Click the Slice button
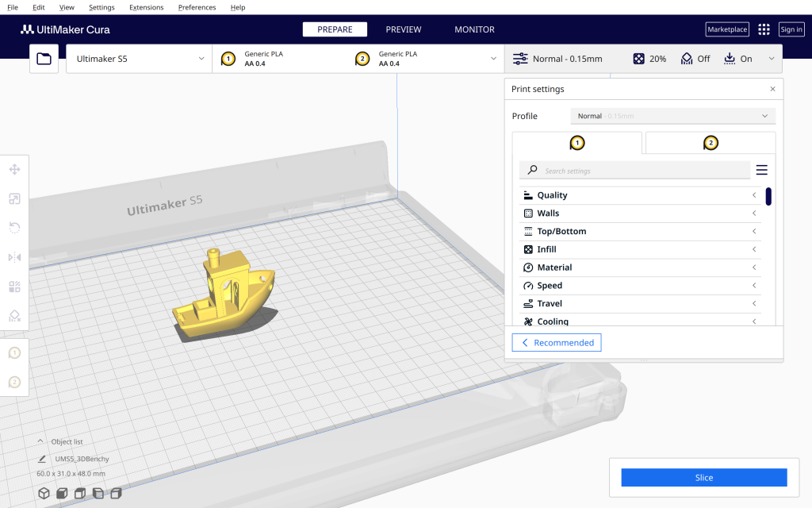Screen dimensions: 812x508 tap(703, 477)
